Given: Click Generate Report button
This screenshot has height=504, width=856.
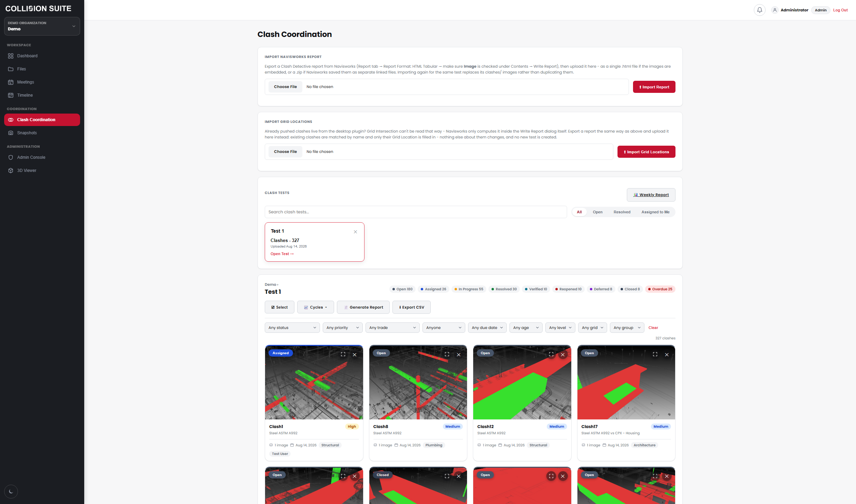Looking at the screenshot, I should tap(363, 307).
